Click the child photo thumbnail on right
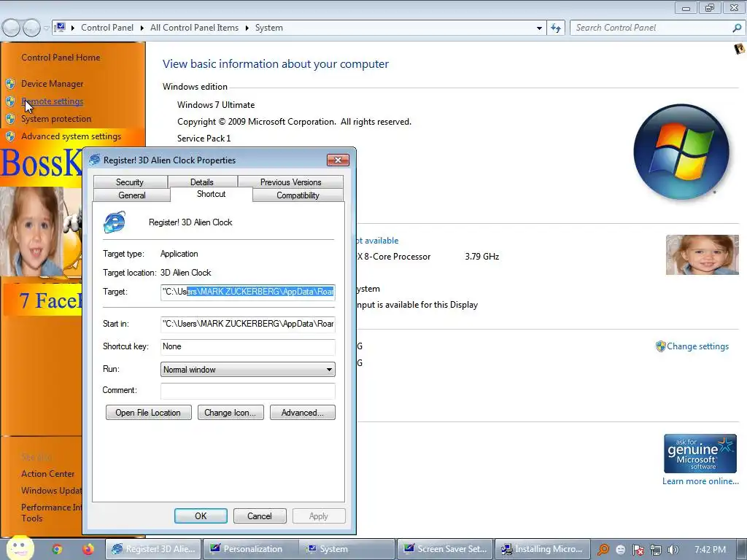Viewport: 747px width, 560px height. coord(703,254)
